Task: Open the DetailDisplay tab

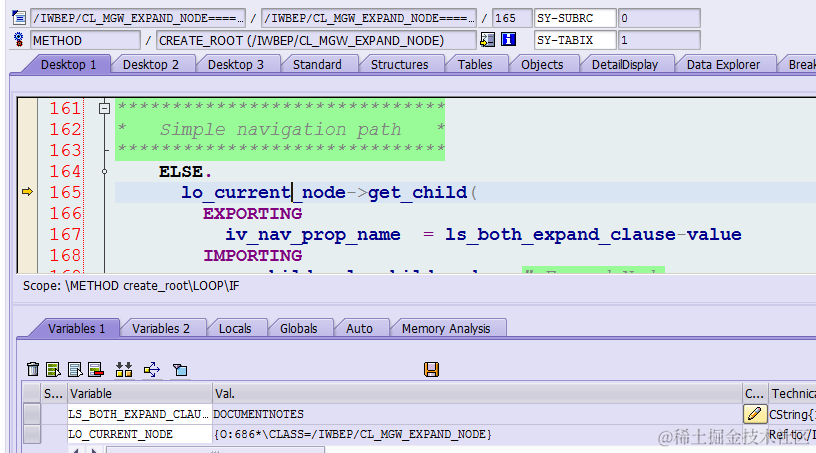Action: [625, 65]
